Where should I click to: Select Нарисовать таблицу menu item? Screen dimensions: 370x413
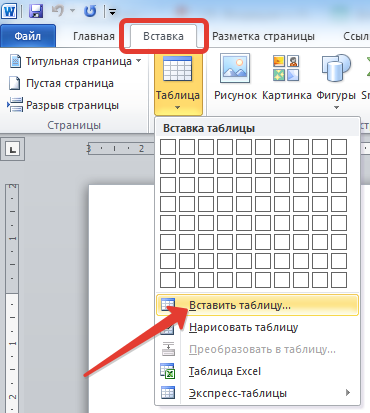point(257,327)
